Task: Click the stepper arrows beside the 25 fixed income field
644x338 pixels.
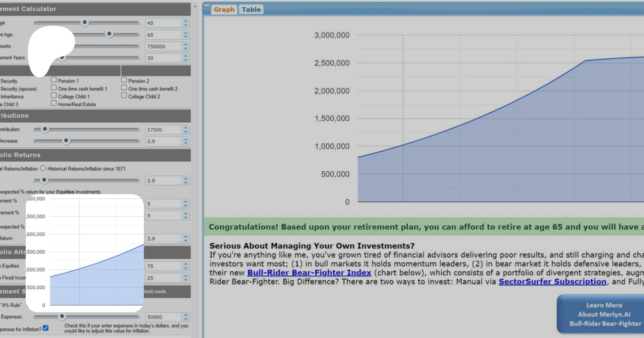Action: [x=185, y=278]
